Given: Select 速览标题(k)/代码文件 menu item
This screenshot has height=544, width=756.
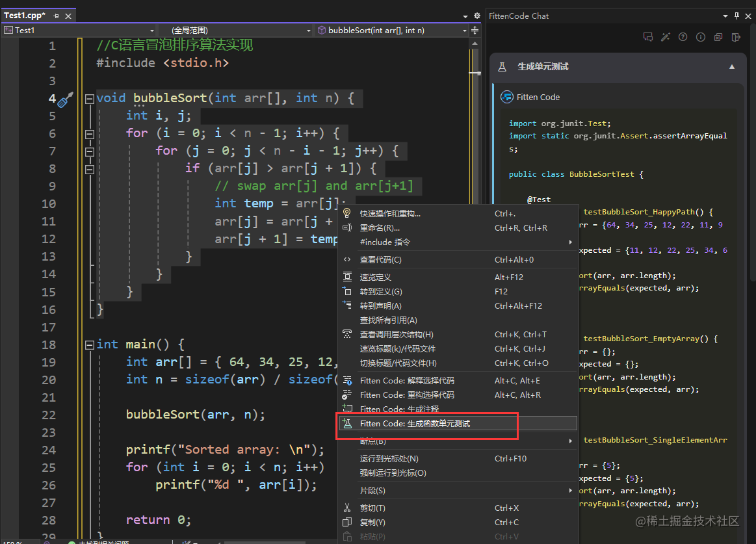Looking at the screenshot, I should 458,348.
